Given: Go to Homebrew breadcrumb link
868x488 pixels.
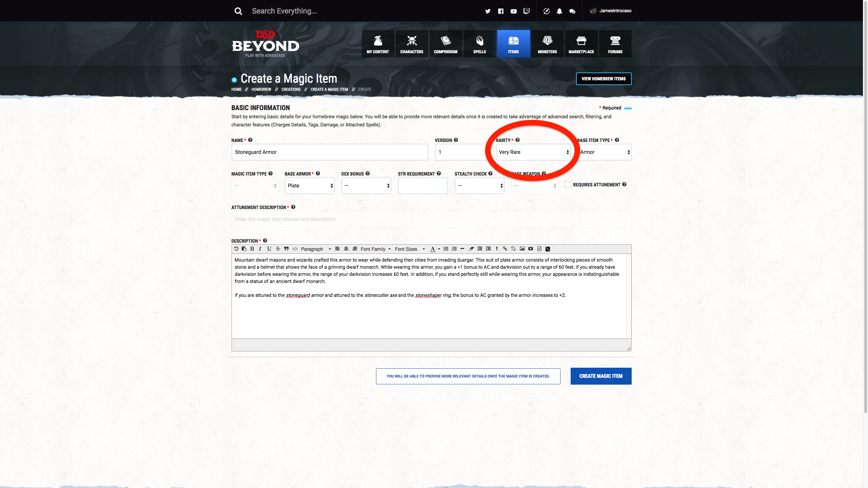Looking at the screenshot, I should [x=261, y=89].
